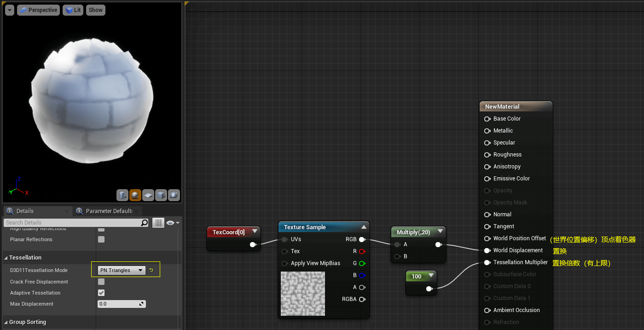Click the Normal input pin on NewMaterial

487,214
